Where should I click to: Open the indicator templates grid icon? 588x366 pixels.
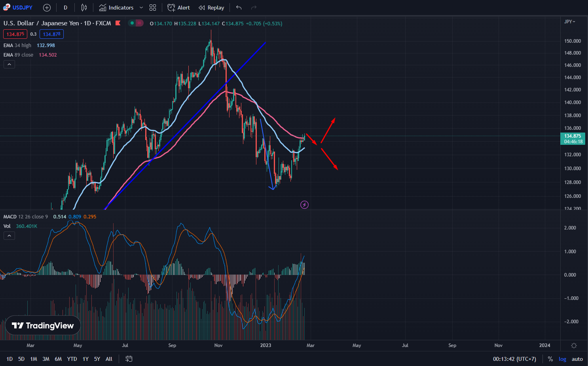coord(153,8)
